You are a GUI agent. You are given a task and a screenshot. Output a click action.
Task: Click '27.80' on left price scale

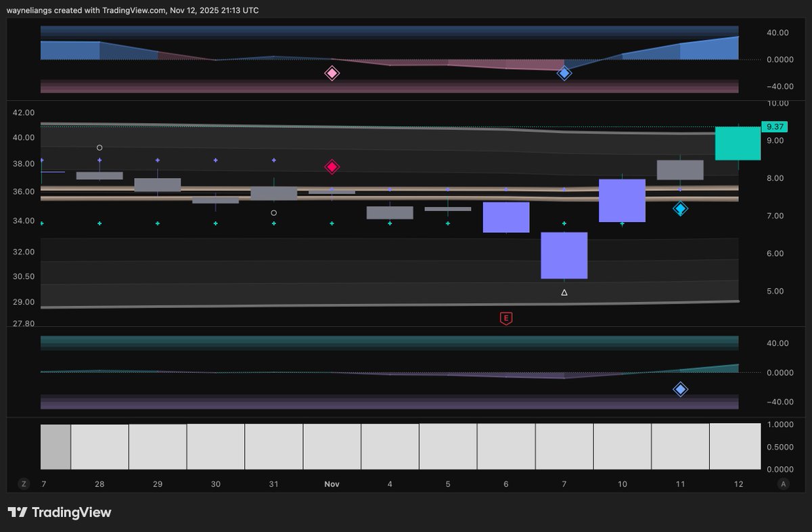(x=25, y=324)
